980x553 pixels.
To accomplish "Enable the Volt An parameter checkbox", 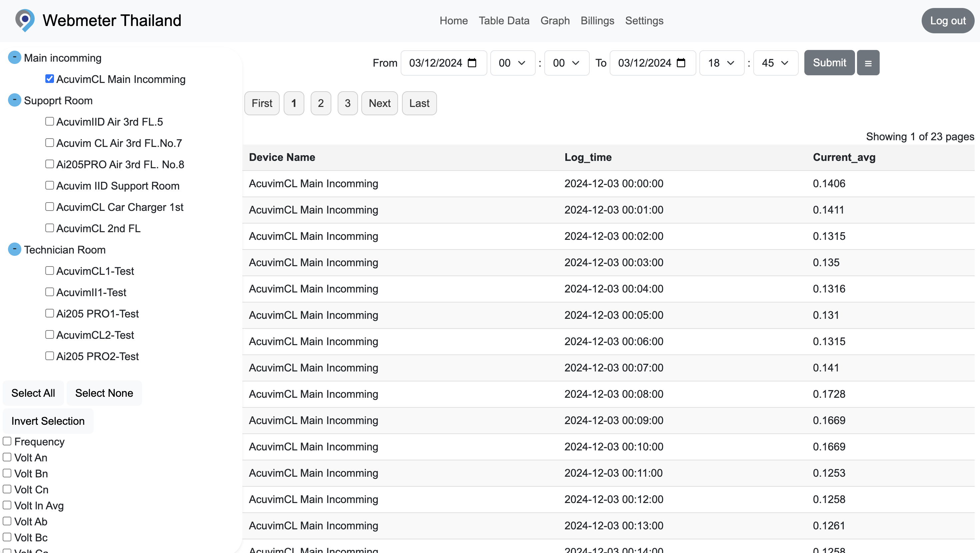I will (x=7, y=457).
